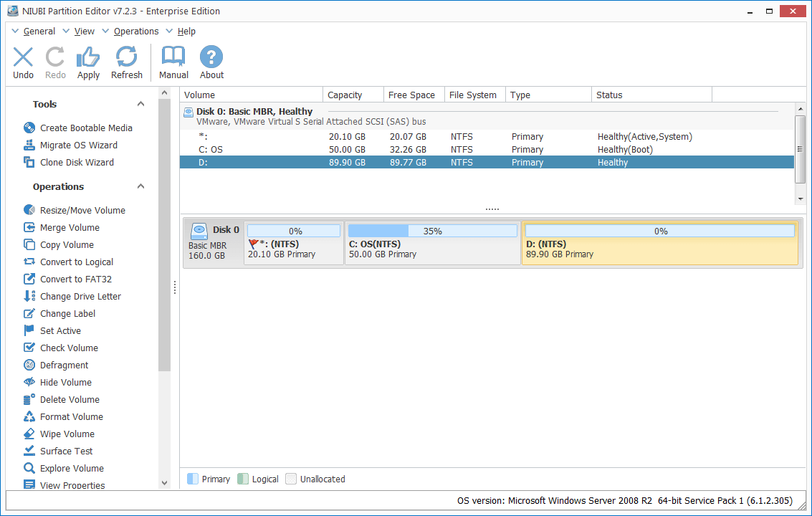Click Delete Volume in sidebar
The width and height of the screenshot is (812, 516).
[x=70, y=399]
